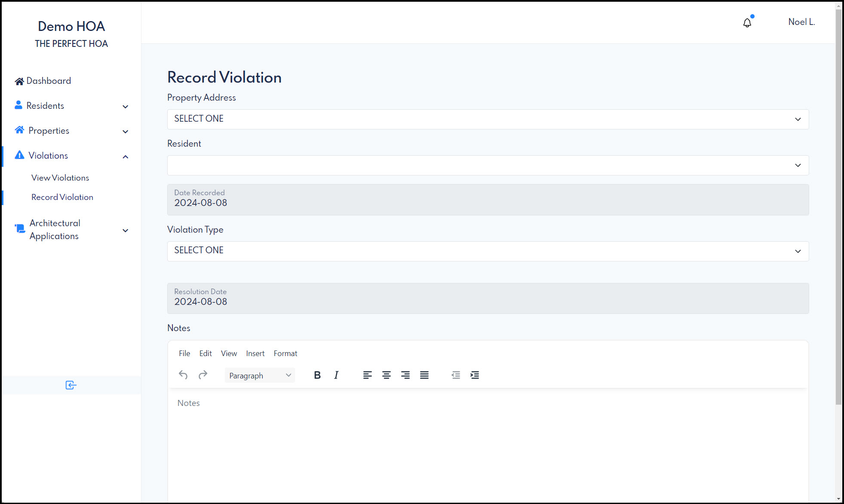Image resolution: width=844 pixels, height=504 pixels.
Task: Expand Architectural Applications in sidebar
Action: [x=125, y=230]
